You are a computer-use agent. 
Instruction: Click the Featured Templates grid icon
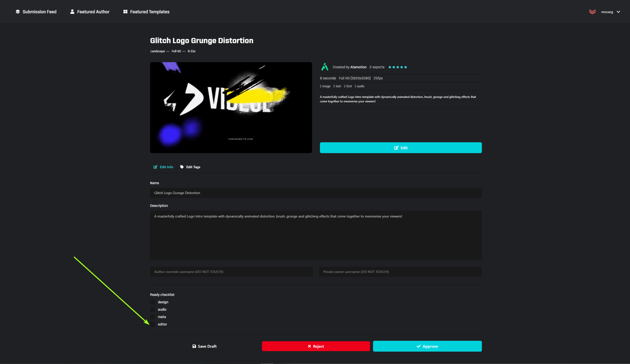(x=125, y=12)
